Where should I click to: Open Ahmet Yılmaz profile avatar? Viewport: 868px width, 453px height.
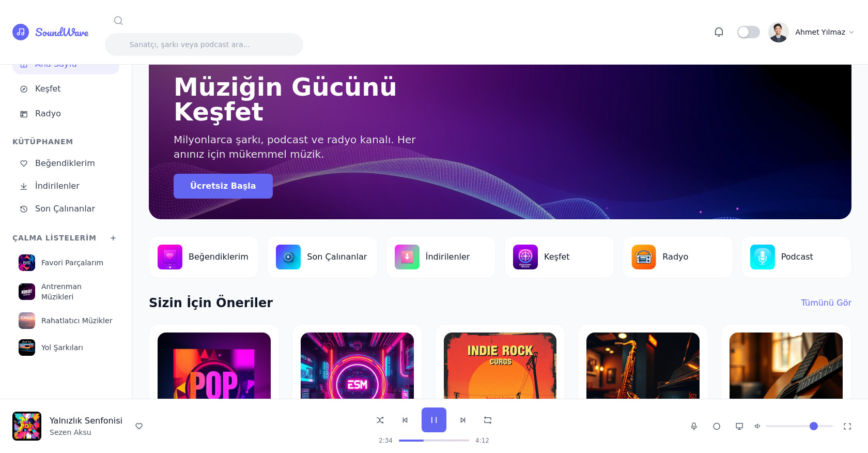779,32
